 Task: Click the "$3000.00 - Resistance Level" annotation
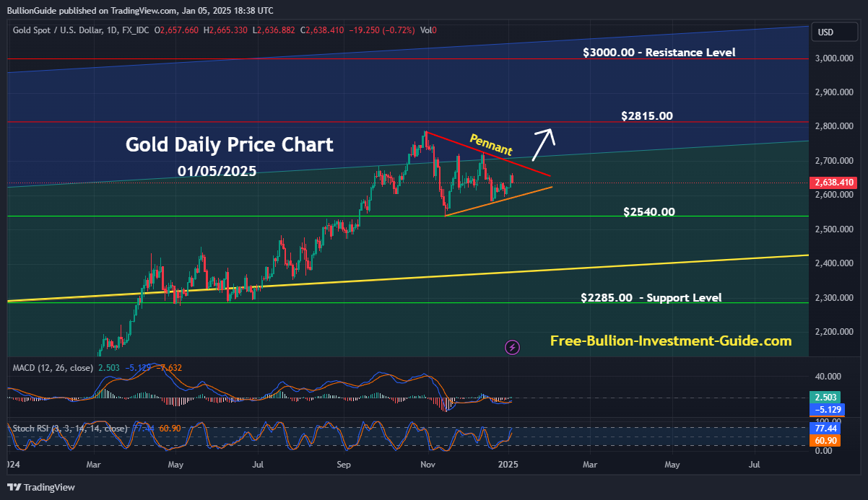(659, 52)
